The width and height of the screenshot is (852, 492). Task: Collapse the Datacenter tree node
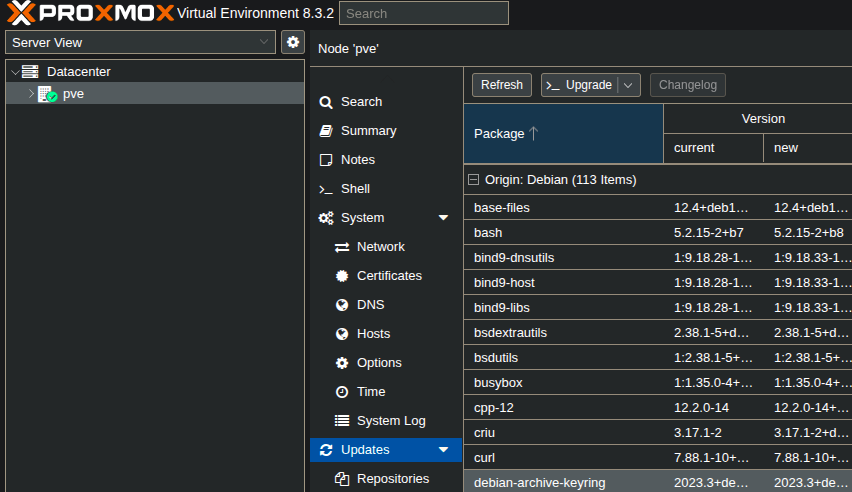point(15,72)
